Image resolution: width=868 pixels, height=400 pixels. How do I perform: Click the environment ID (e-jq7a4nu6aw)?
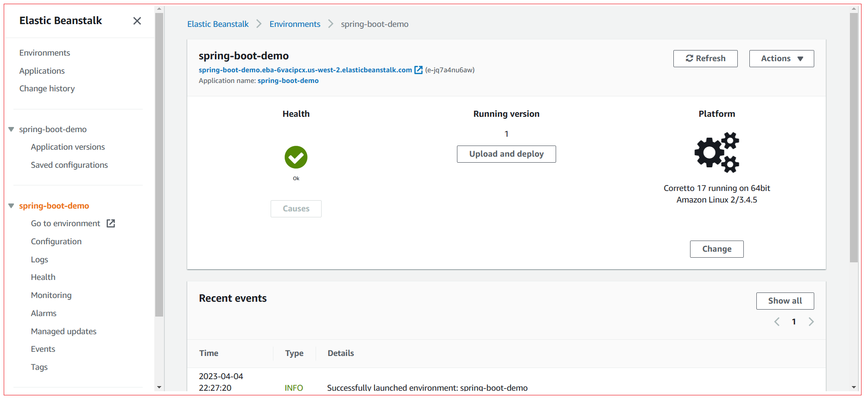coord(450,70)
